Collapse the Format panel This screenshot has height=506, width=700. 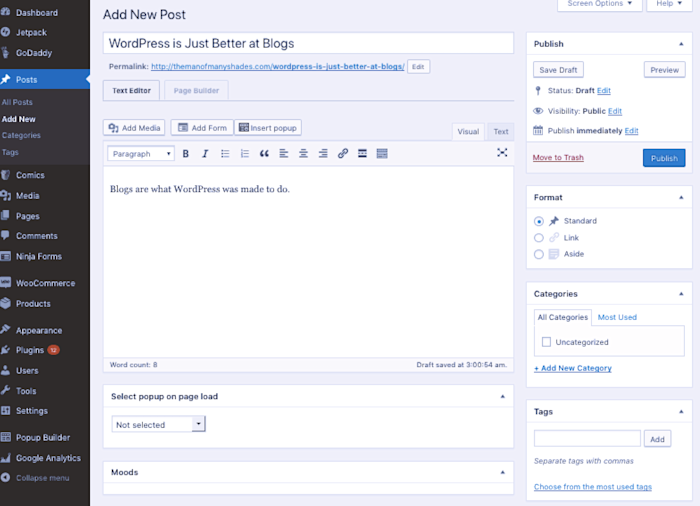(681, 197)
